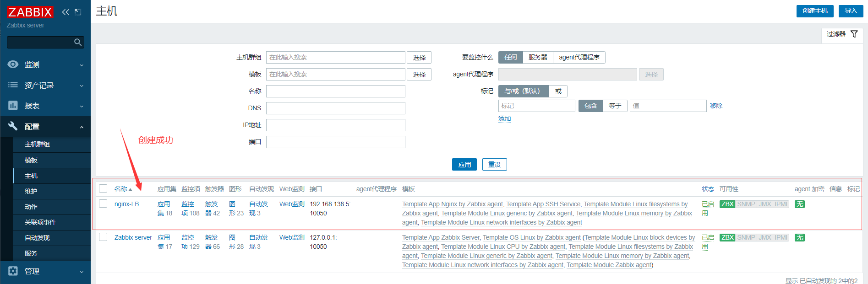Viewport: 868px width, 284px height.
Task: Click ZBX availability badge for Zabbix server
Action: point(727,237)
